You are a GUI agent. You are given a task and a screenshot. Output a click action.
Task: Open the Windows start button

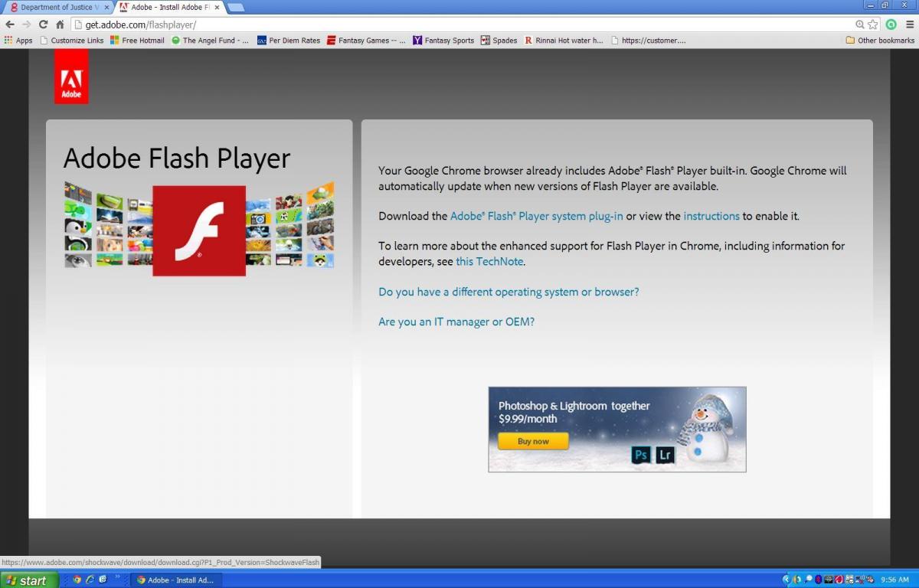(28, 580)
